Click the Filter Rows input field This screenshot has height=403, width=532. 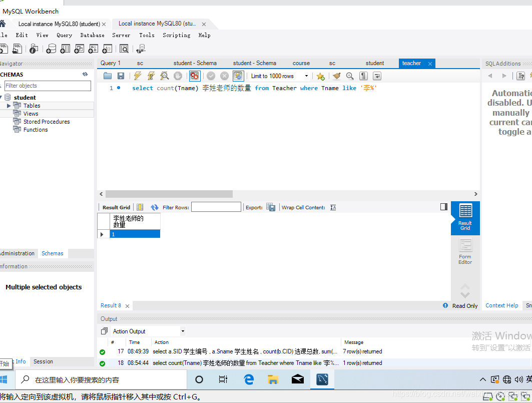(x=216, y=207)
